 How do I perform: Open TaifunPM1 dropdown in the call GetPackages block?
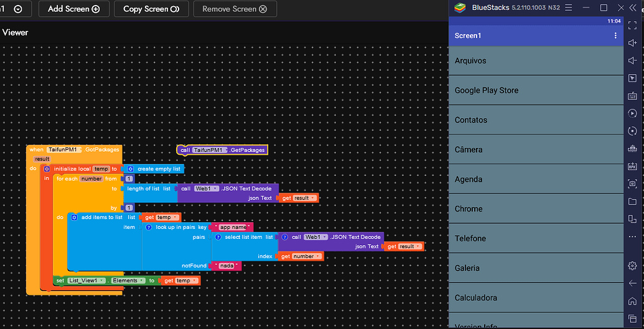point(210,151)
